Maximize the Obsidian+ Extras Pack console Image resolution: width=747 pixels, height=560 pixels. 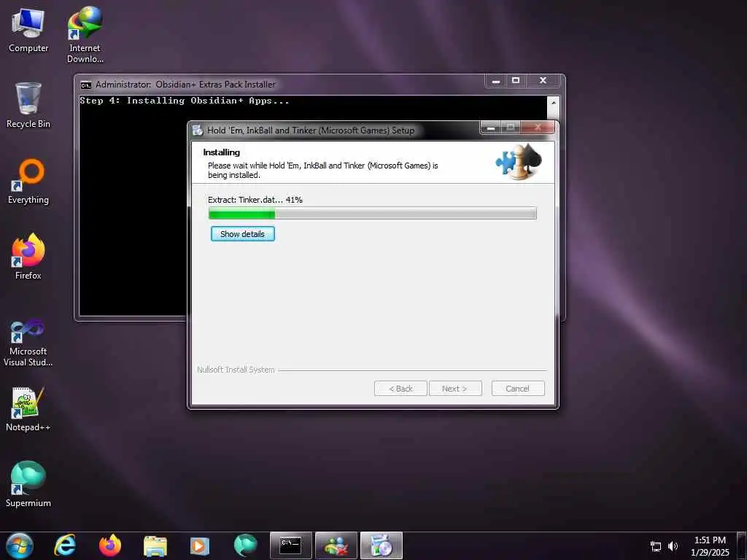516,81
